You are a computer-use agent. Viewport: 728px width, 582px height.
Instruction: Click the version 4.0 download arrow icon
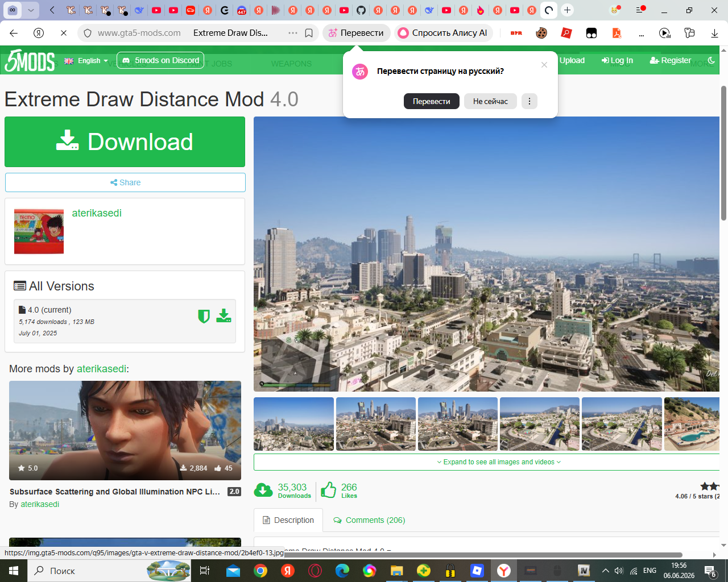224,316
